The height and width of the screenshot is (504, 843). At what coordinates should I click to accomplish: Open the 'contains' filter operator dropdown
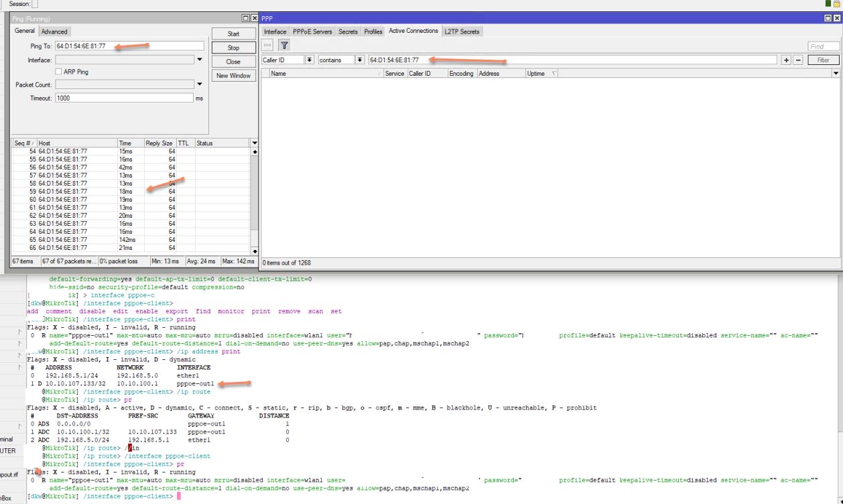(x=361, y=60)
